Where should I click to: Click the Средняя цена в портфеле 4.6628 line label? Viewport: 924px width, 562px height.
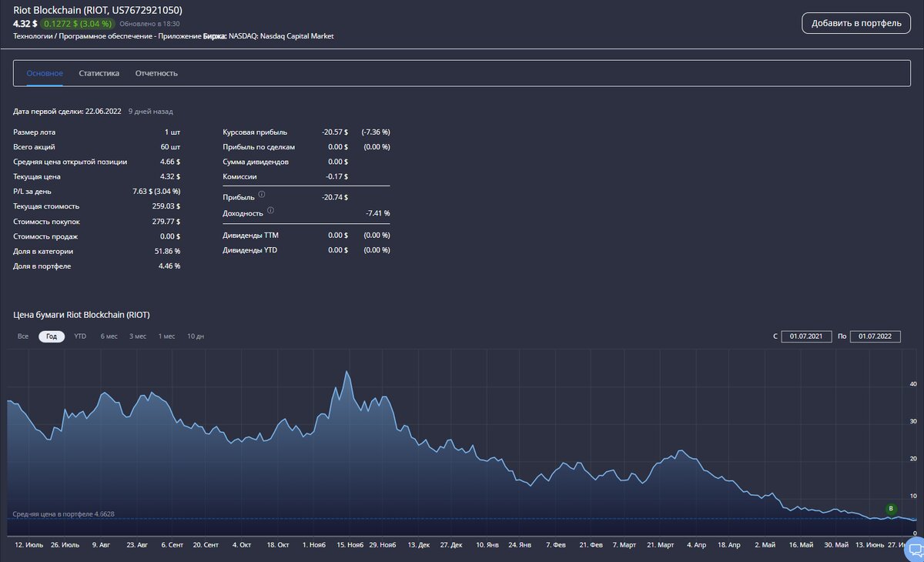coord(64,513)
